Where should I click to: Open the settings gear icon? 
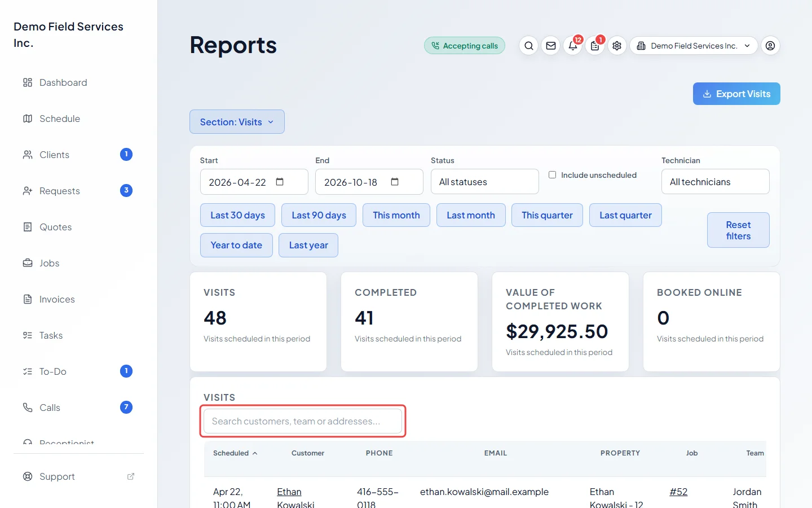(x=617, y=46)
